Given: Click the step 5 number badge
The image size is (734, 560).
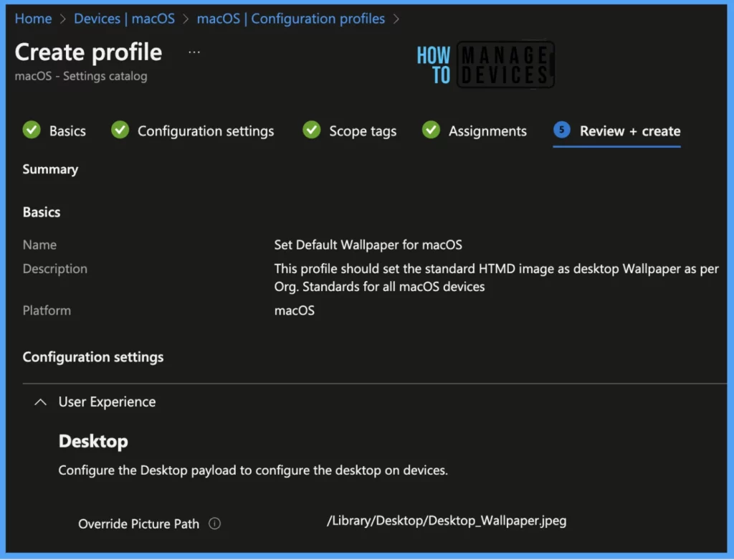Looking at the screenshot, I should click(x=562, y=130).
